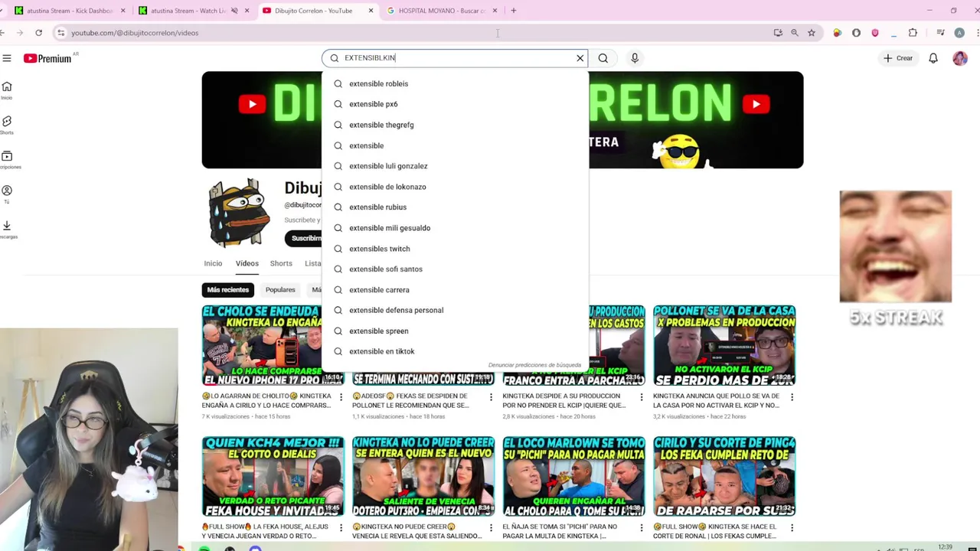Open the channel Videos tab
Viewport: 980px width, 551px height.
pyautogui.click(x=247, y=264)
